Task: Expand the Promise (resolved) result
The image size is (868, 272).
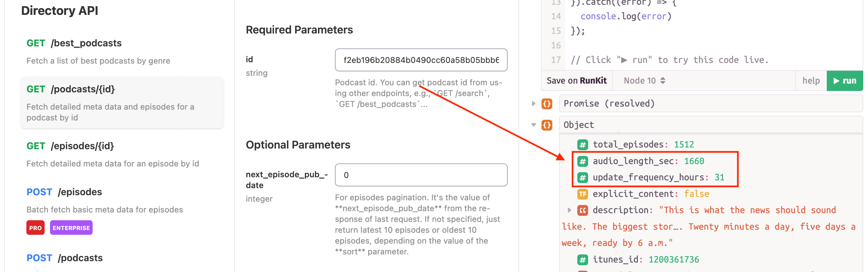Action: [533, 104]
